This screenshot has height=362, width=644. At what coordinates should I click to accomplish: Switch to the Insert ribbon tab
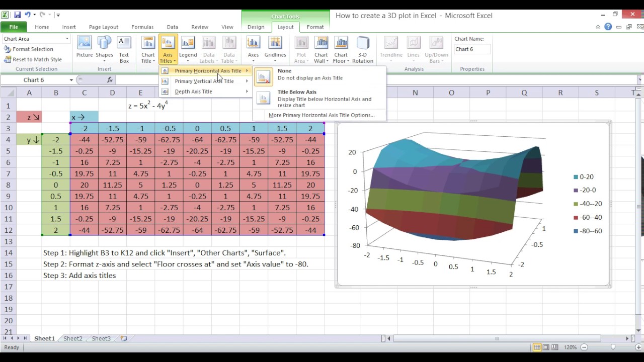69,27
